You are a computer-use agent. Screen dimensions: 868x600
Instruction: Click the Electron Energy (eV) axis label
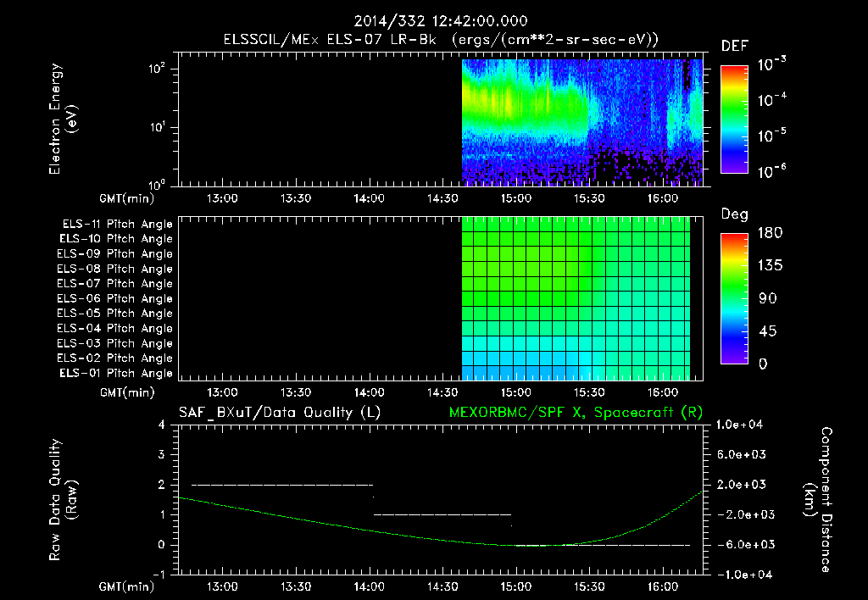(63, 119)
